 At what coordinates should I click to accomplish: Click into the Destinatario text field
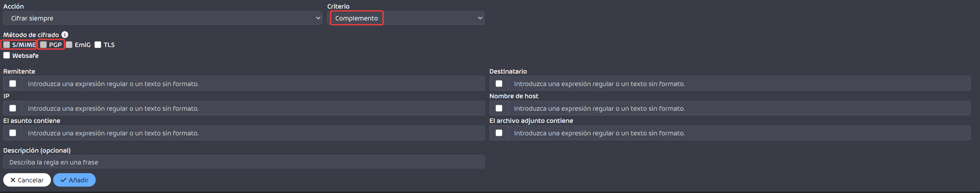(739, 83)
